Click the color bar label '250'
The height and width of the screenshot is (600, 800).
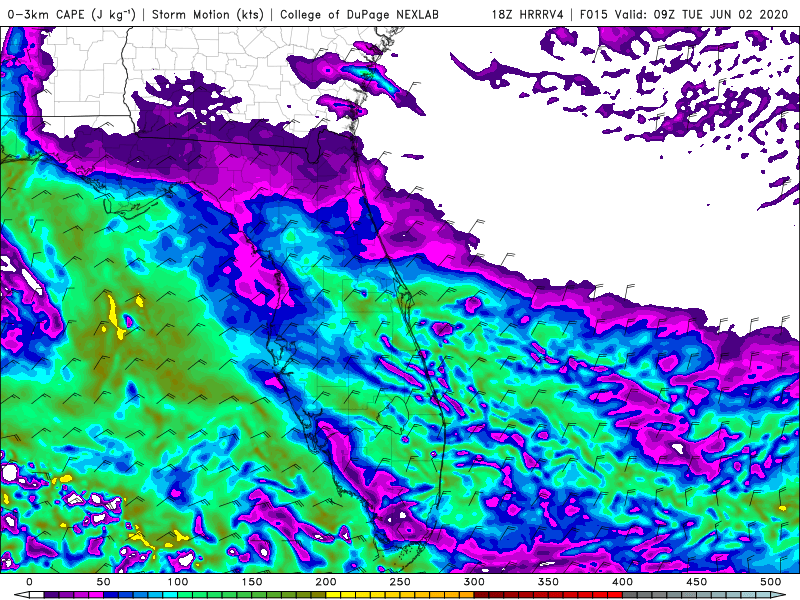point(399,582)
